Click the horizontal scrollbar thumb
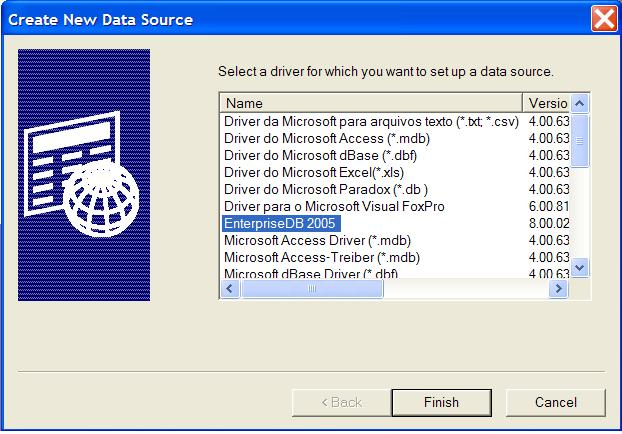The width and height of the screenshot is (622, 434). (310, 288)
